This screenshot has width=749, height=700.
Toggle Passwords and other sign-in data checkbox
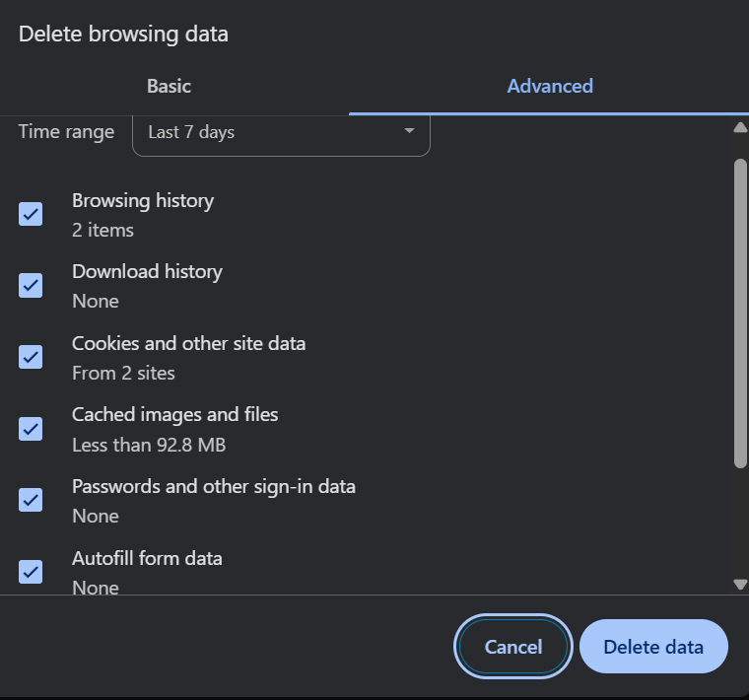(31, 500)
